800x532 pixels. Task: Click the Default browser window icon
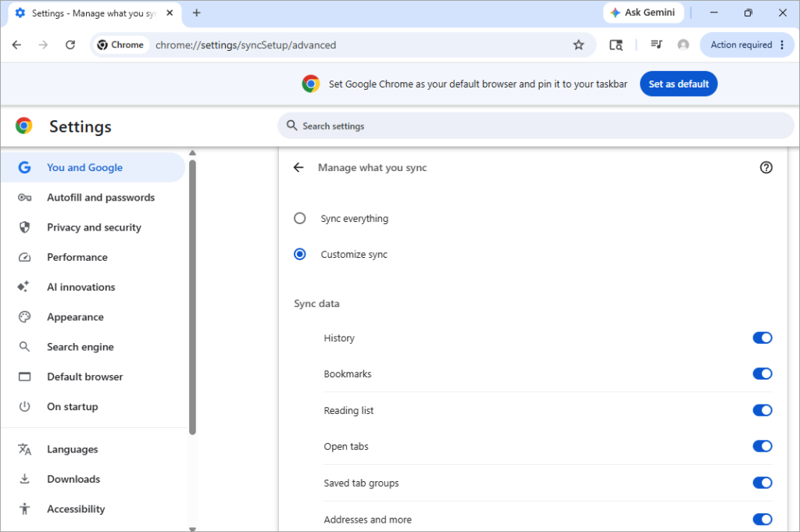coord(24,377)
